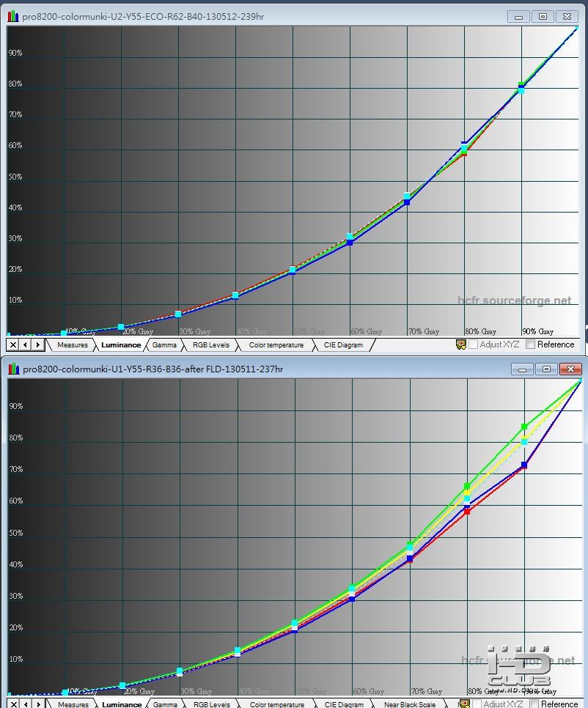Image resolution: width=588 pixels, height=708 pixels.
Task: Open Near Black Scale tab in after FLD window
Action: tap(410, 704)
